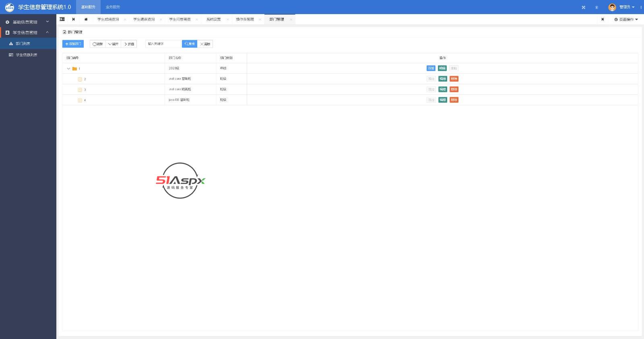Click the 展开 expand-all button
The width and height of the screenshot is (644, 339).
(113, 44)
